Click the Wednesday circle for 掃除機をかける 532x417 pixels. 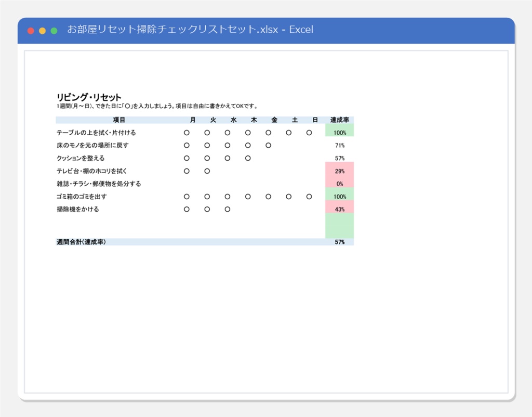[x=228, y=209]
